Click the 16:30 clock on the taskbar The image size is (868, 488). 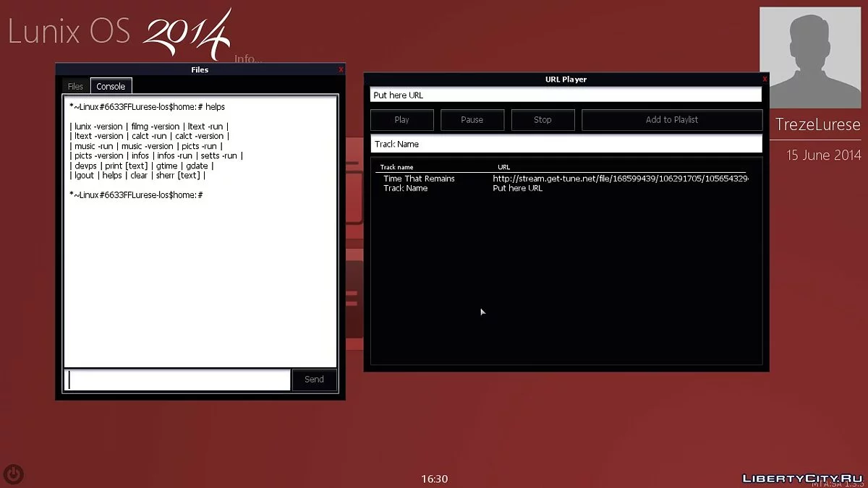pos(434,479)
